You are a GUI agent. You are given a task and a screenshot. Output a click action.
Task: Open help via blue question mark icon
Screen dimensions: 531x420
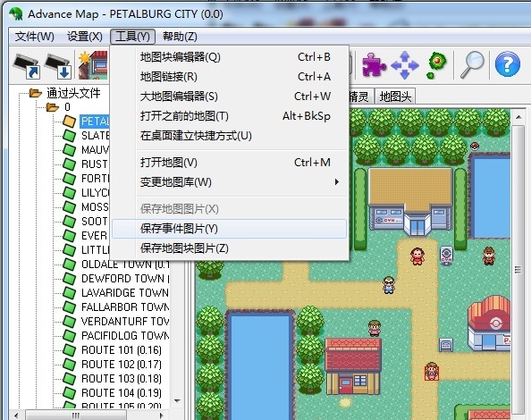click(507, 64)
